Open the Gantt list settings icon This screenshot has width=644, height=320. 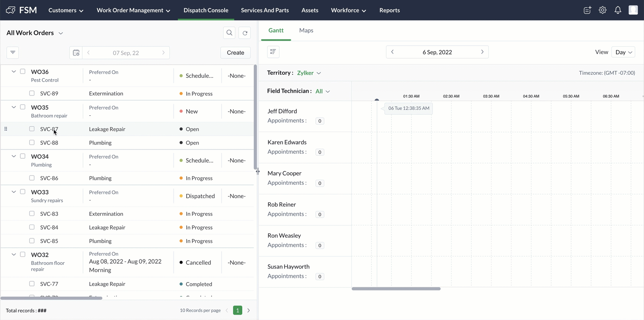(273, 52)
